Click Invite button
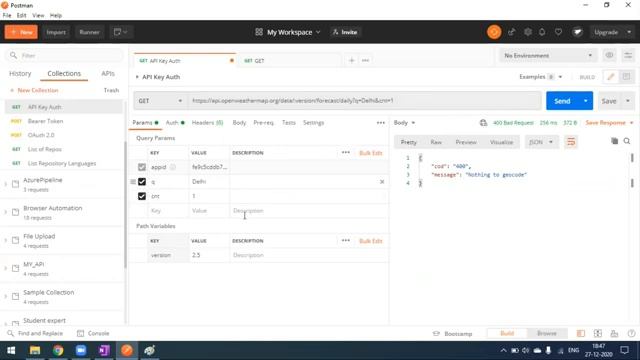Image resolution: width=640 pixels, height=360 pixels. coord(345,32)
